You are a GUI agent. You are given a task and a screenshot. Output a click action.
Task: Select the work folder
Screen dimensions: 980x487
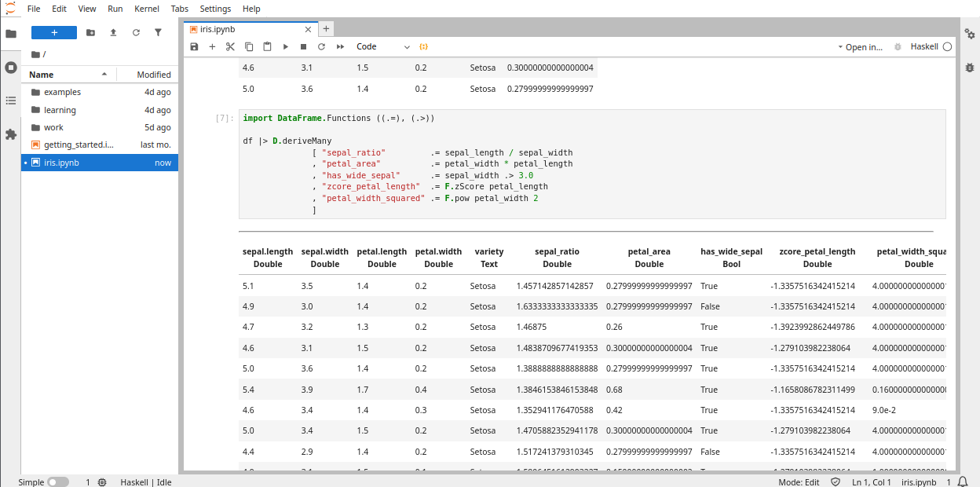pos(101,127)
